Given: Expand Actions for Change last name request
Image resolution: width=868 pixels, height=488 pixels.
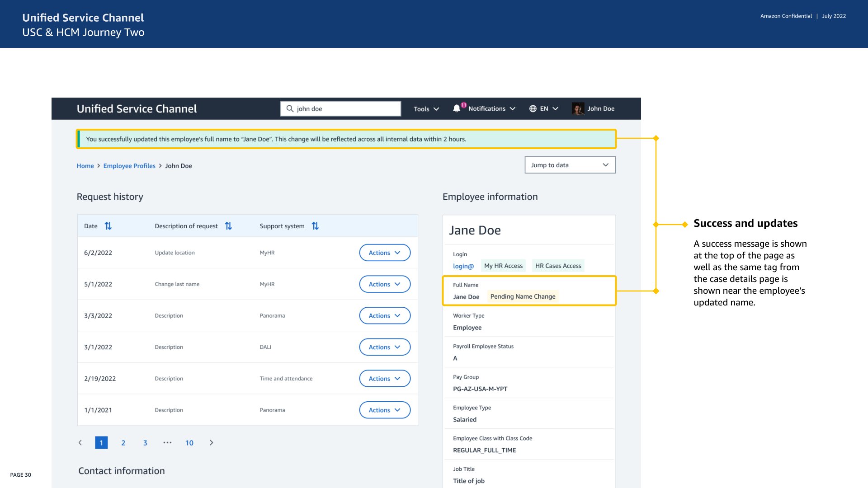Looking at the screenshot, I should [384, 284].
